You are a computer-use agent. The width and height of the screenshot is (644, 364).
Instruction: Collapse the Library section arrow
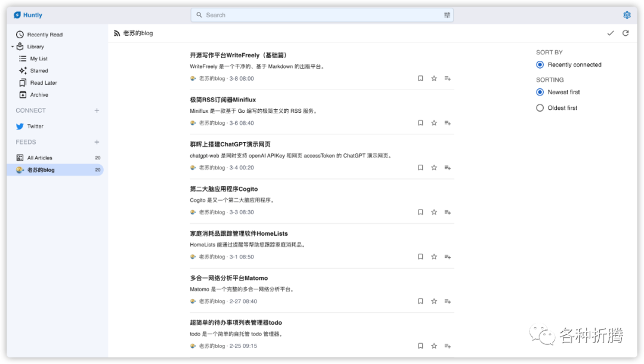pyautogui.click(x=13, y=47)
